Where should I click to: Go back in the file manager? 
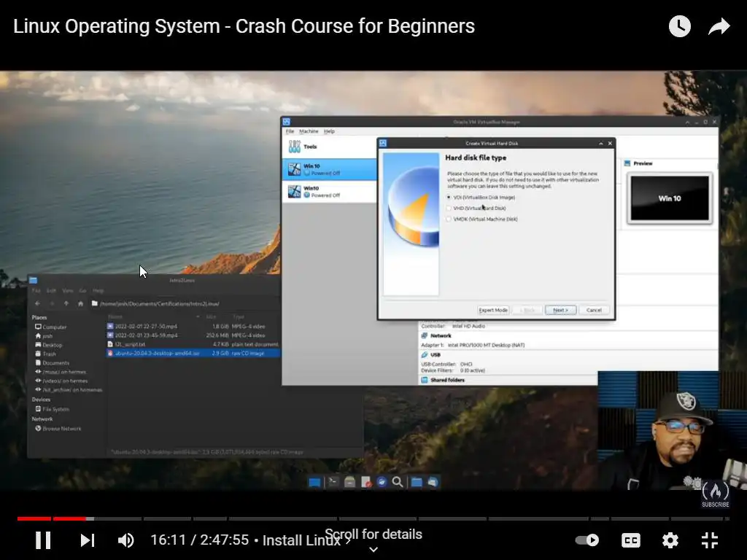[38, 303]
